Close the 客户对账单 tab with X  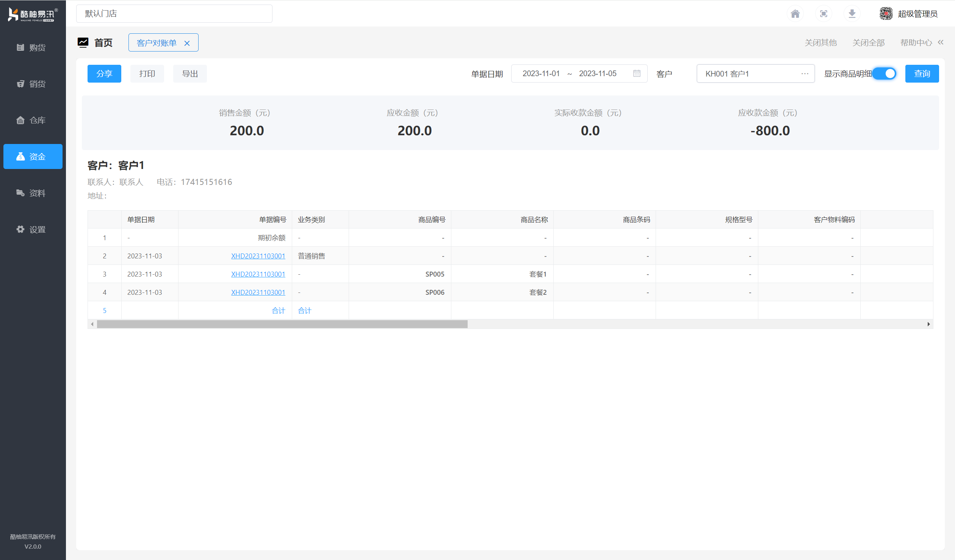pyautogui.click(x=187, y=43)
